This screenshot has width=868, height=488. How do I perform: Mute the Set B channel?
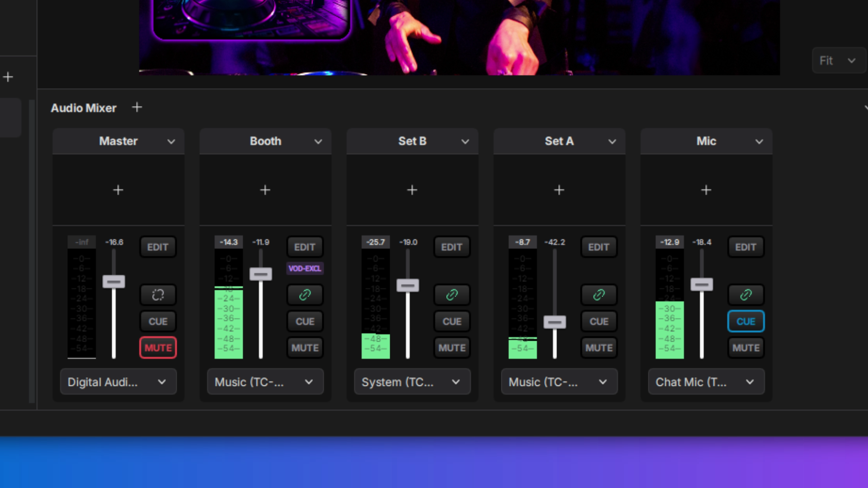(x=452, y=348)
